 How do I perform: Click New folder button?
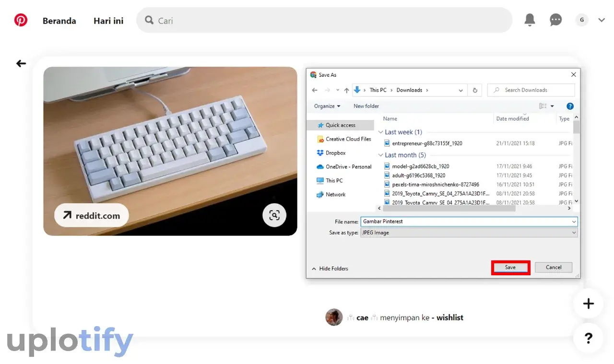tap(366, 106)
